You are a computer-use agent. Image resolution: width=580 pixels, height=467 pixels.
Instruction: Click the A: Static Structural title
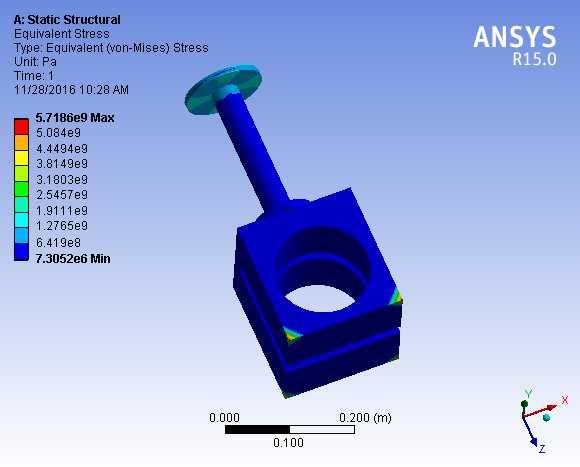tap(67, 20)
